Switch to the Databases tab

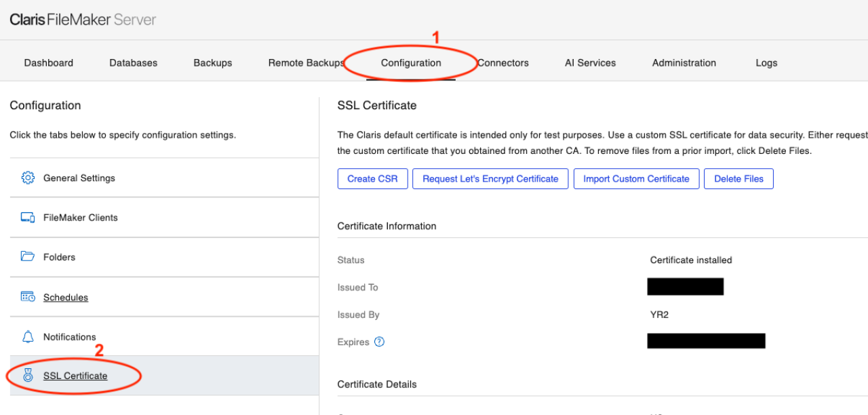[x=134, y=62]
